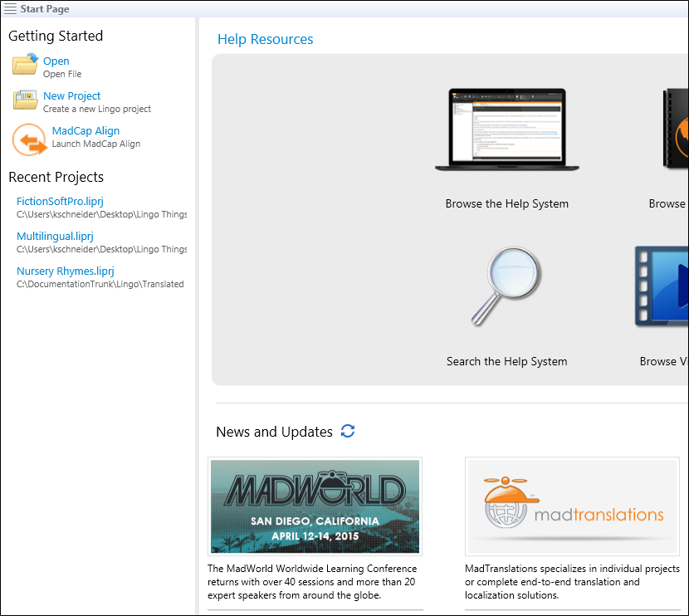Viewport: 689px width, 616px height.
Task: Click the magnifying glass Search Help icon
Action: (x=506, y=286)
